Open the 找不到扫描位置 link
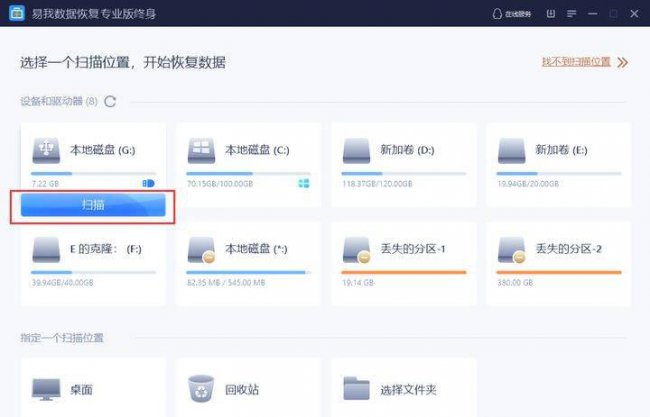This screenshot has height=417, width=650. pos(576,62)
